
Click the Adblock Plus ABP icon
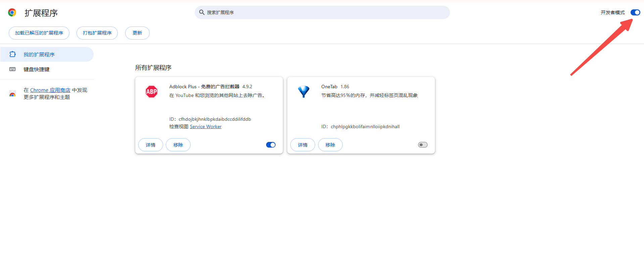coord(152,92)
